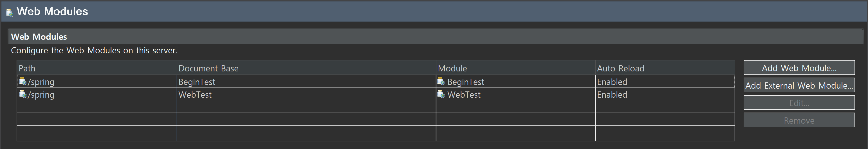The width and height of the screenshot is (868, 149).
Task: Click Enabled auto reload for WebTest
Action: [612, 95]
